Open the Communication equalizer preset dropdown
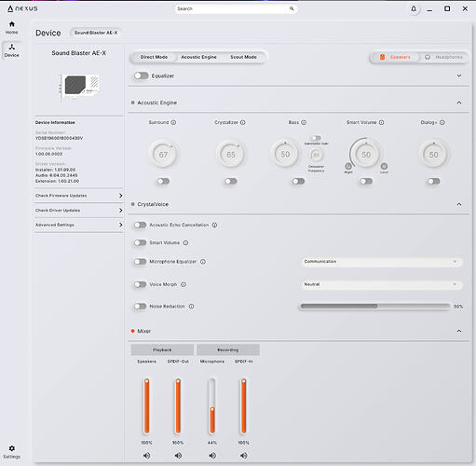476x466 pixels. pyautogui.click(x=382, y=262)
